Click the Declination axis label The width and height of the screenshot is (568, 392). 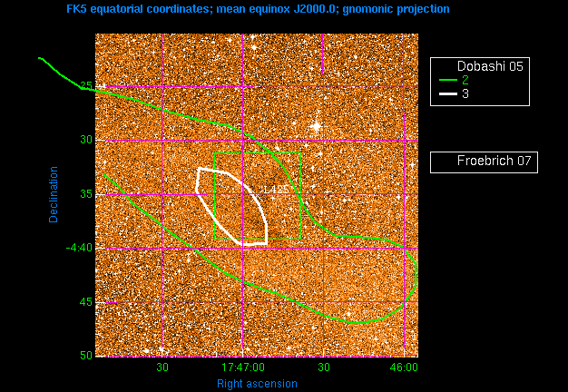54,194
